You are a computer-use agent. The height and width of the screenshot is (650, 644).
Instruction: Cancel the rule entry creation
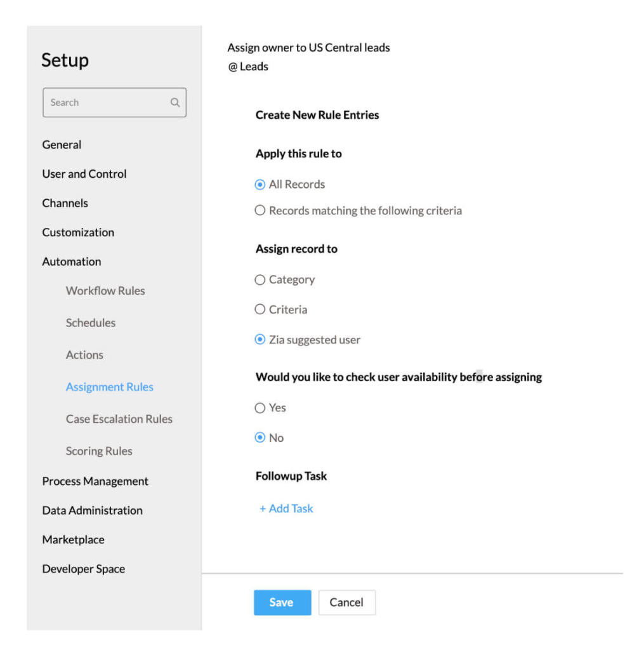346,602
